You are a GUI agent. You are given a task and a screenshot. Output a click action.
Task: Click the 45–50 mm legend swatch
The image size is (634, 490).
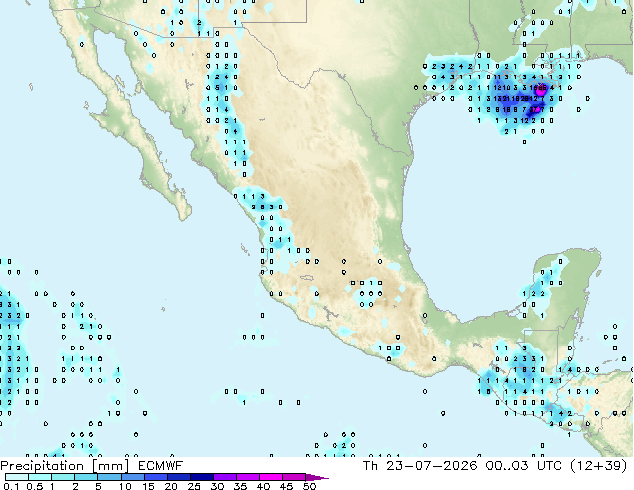[x=294, y=477]
